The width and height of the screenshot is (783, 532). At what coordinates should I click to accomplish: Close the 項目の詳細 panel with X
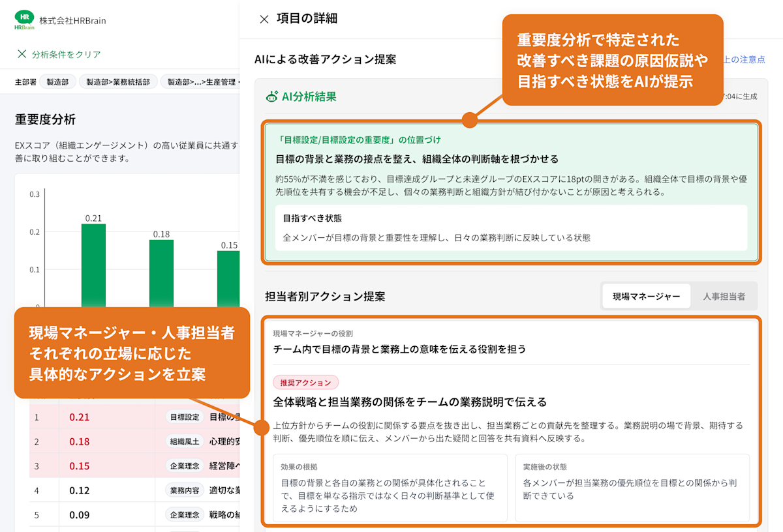pos(264,20)
